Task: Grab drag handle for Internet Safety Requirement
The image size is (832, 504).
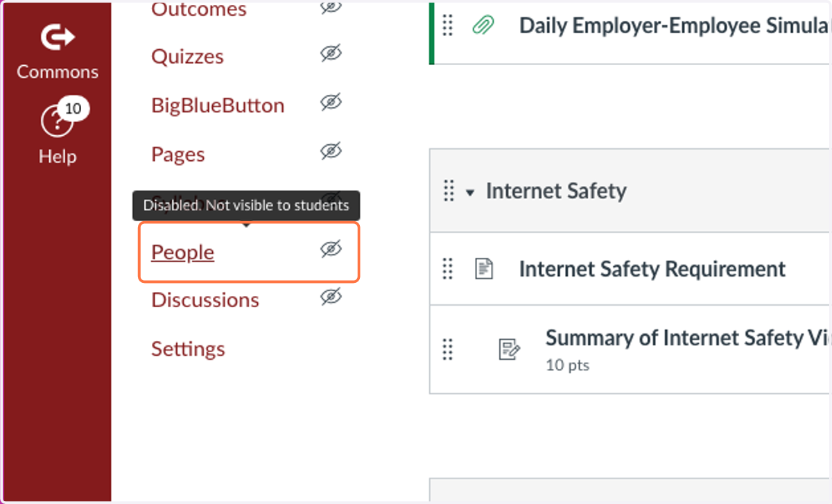Action: tap(448, 268)
